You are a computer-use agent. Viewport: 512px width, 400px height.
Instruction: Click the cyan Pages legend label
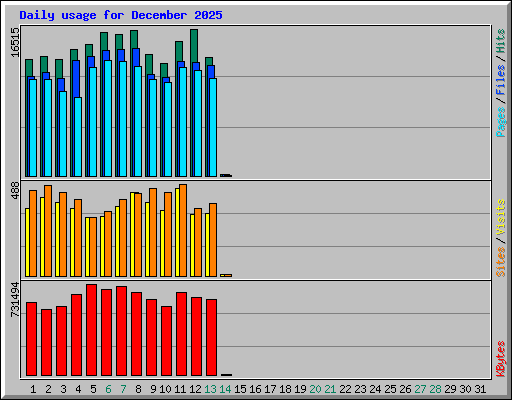[x=500, y=122]
